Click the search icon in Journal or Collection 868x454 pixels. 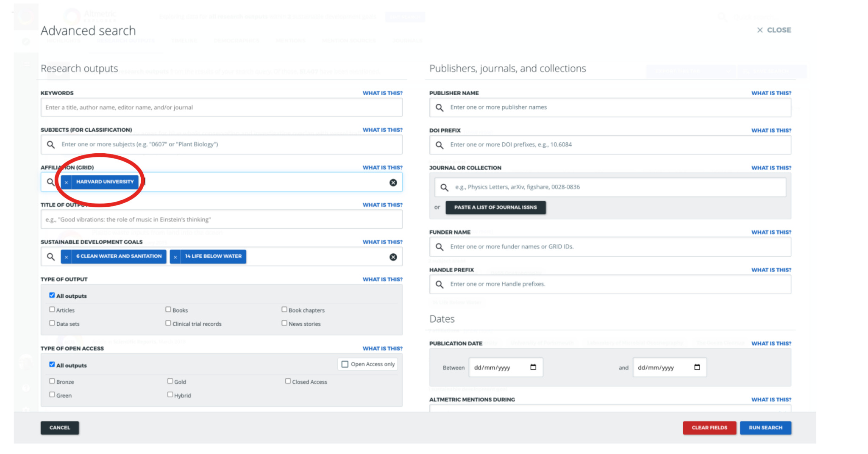point(445,187)
